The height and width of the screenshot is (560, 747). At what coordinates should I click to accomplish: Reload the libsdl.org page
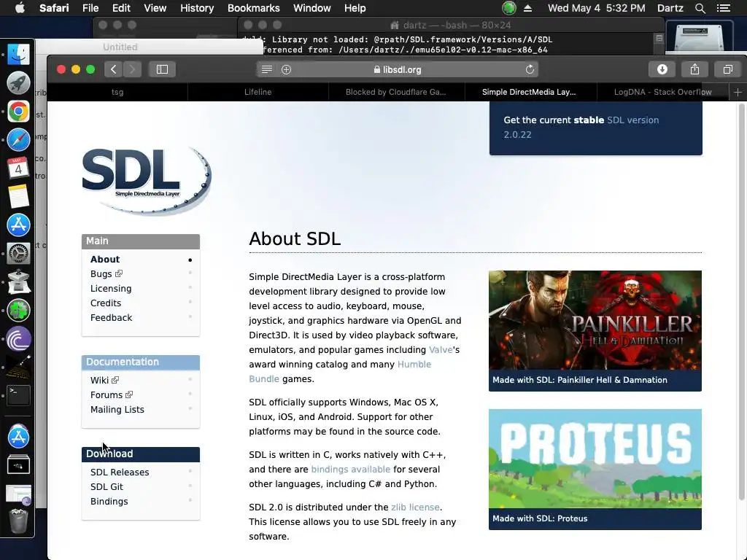point(530,69)
